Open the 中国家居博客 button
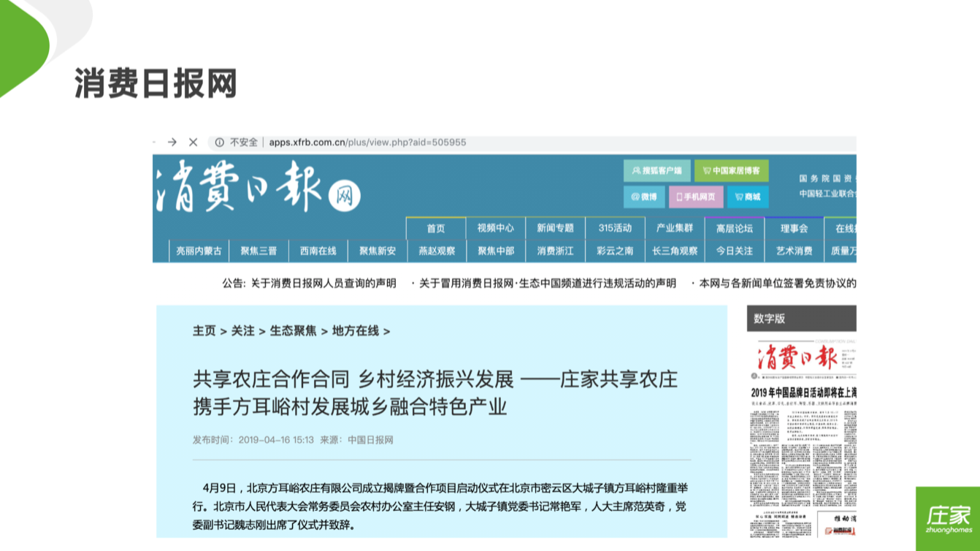Viewport: 980px width, 551px height. click(x=732, y=170)
